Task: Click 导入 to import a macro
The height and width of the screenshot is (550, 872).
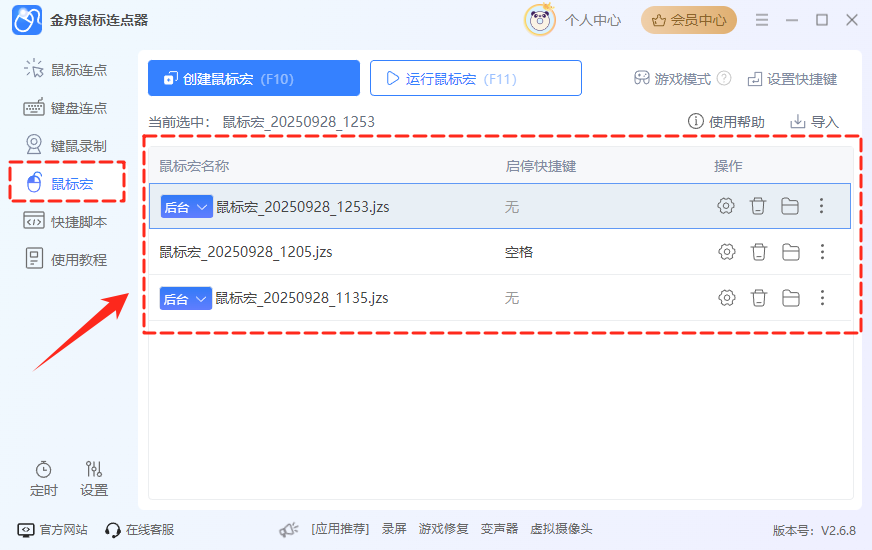Action: pyautogui.click(x=814, y=121)
